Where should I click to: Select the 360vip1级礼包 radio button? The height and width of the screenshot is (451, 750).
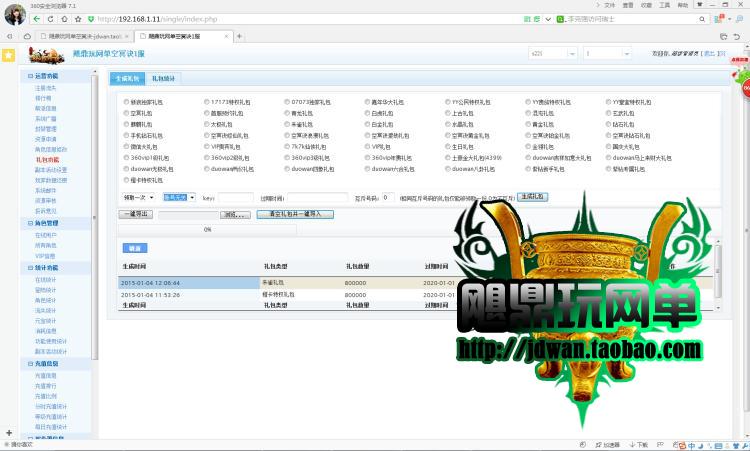tap(126, 158)
